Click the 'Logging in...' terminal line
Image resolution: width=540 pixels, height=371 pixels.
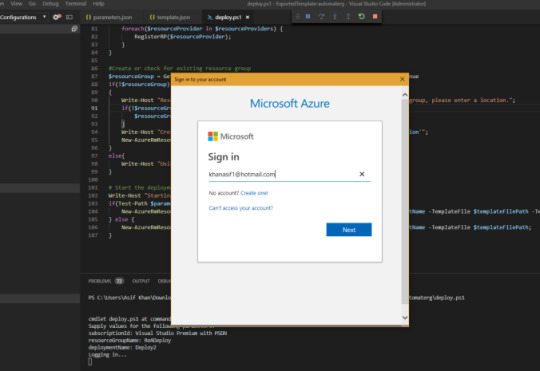(107, 354)
